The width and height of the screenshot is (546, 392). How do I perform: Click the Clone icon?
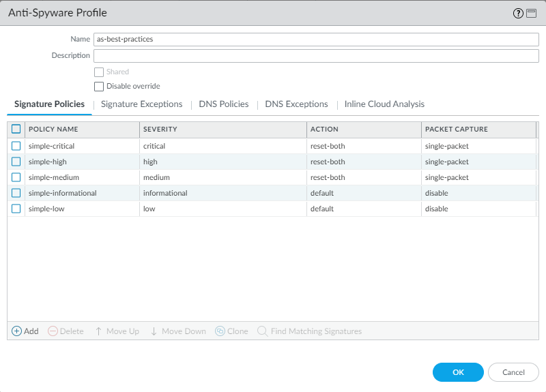pyautogui.click(x=220, y=331)
